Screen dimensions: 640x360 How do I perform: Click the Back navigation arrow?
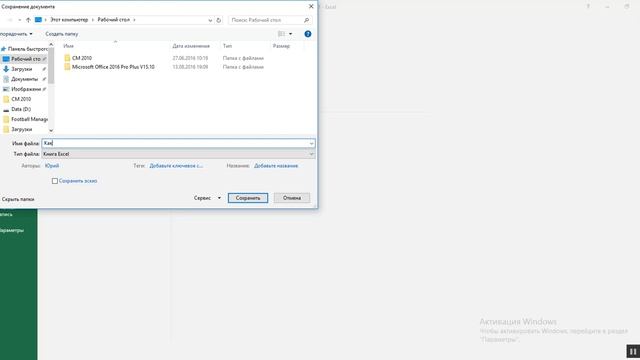10,20
